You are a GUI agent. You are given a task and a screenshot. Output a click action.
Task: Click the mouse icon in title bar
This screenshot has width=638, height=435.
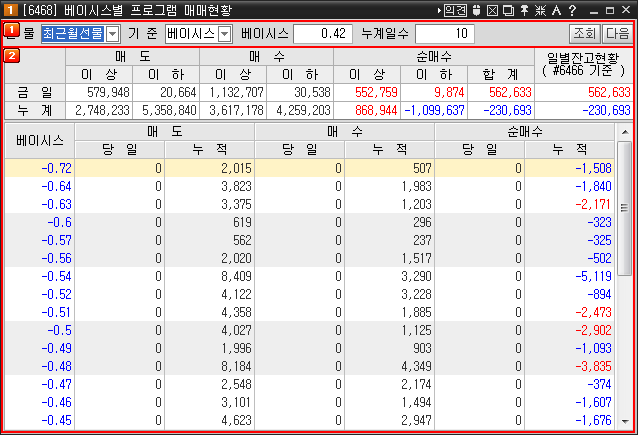(476, 10)
